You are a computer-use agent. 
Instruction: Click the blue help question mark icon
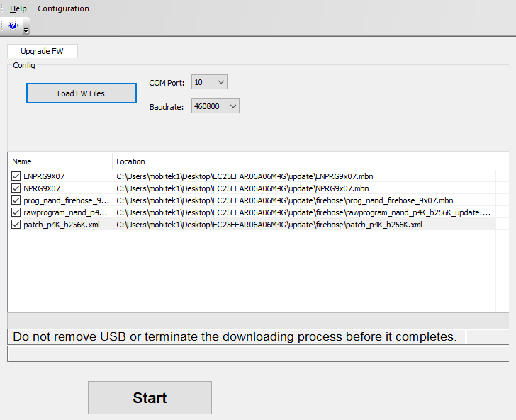(13, 25)
